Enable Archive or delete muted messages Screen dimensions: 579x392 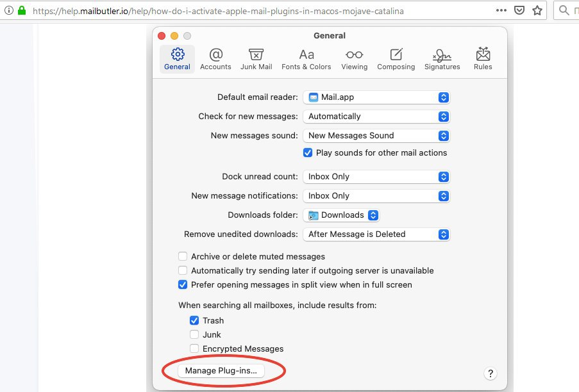point(182,256)
